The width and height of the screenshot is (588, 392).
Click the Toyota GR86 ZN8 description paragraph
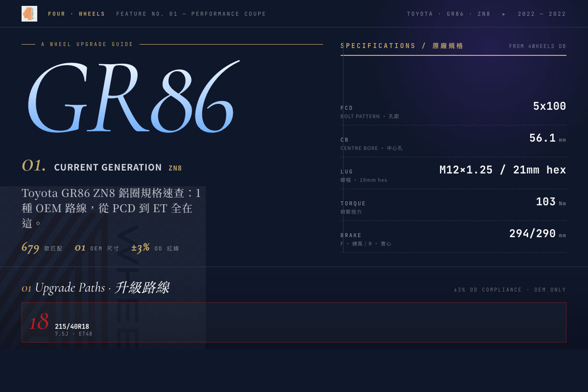(x=112, y=208)
